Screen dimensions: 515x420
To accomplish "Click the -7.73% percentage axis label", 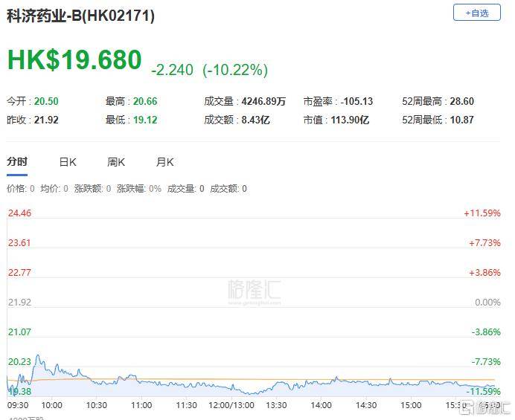I will click(x=486, y=361).
